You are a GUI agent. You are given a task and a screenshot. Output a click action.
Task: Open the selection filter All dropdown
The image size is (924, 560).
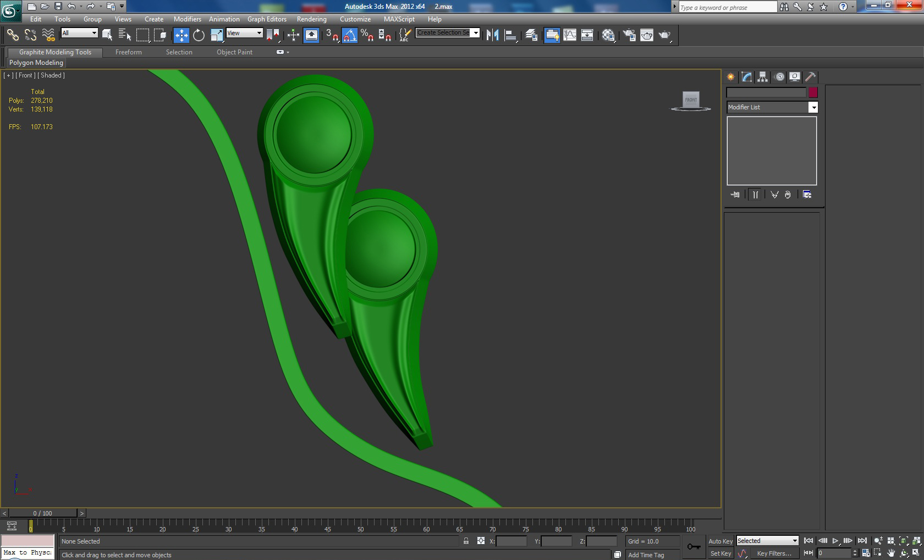[79, 33]
